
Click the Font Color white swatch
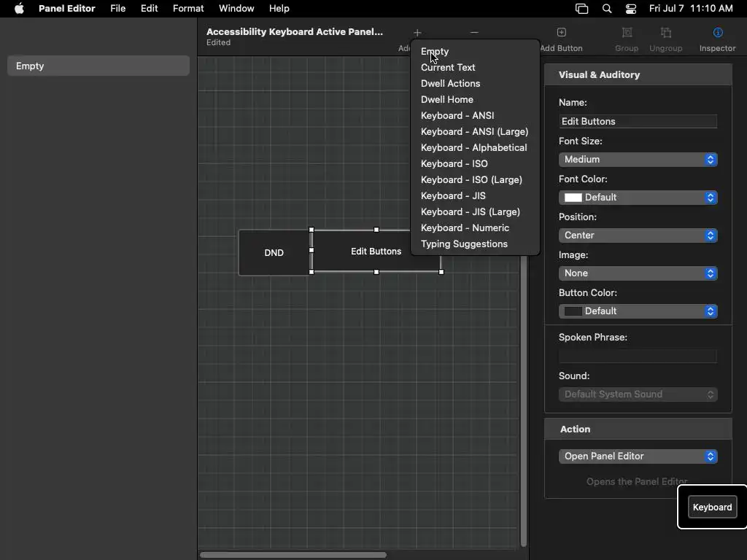point(573,197)
